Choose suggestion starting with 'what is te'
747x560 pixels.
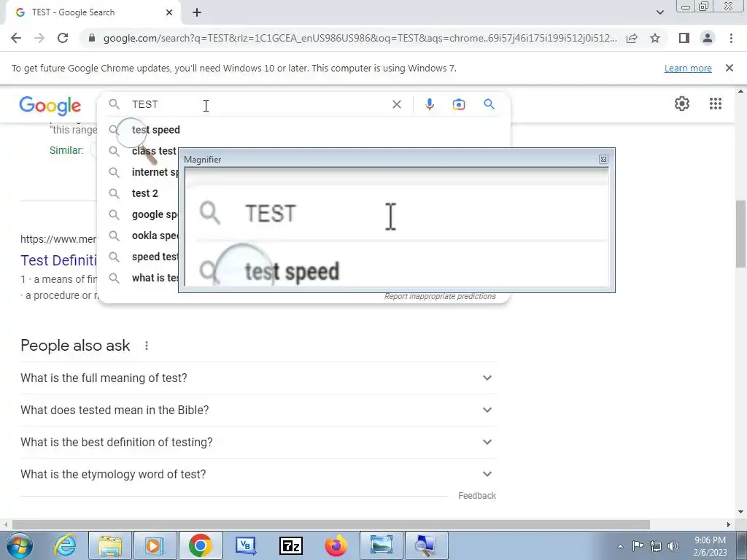155,278
